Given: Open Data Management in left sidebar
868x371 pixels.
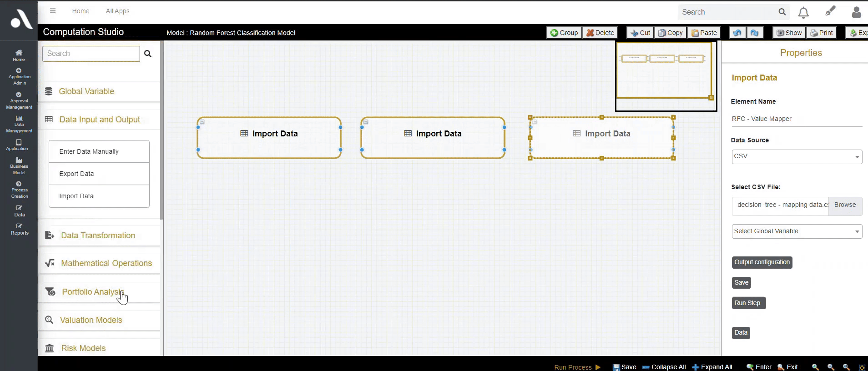Looking at the screenshot, I should tap(19, 124).
